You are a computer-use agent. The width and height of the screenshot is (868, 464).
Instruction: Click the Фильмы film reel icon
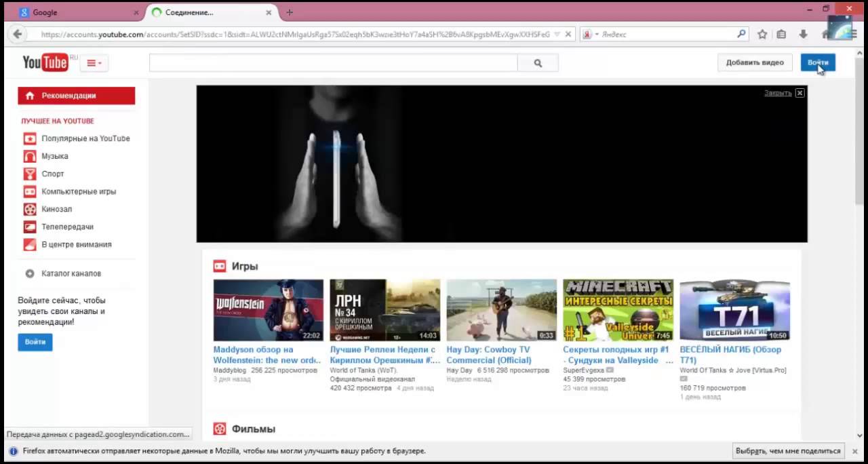220,429
